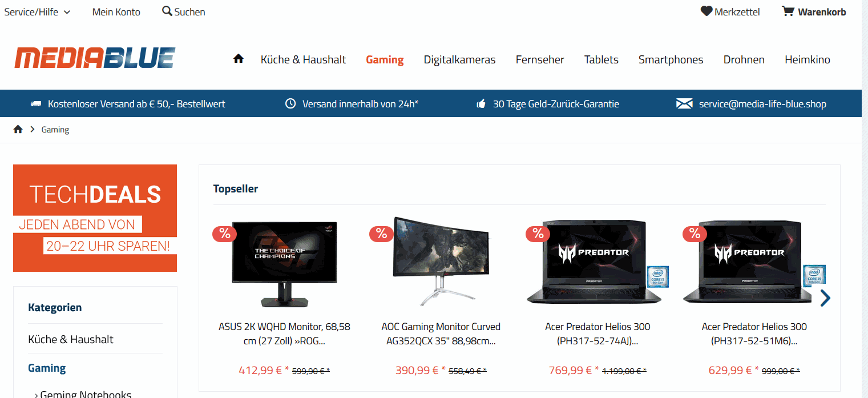This screenshot has height=398, width=868.
Task: Expand the Gaming Notebooks subcategory
Action: tap(83, 393)
